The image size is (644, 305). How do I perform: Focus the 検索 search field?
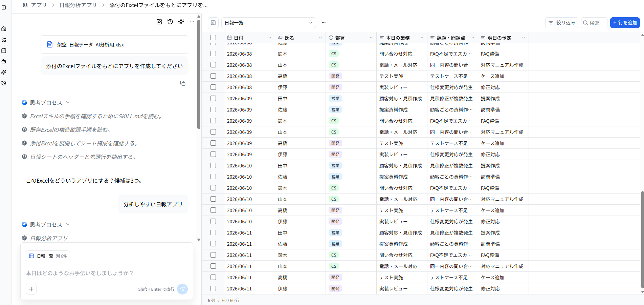coord(594,23)
